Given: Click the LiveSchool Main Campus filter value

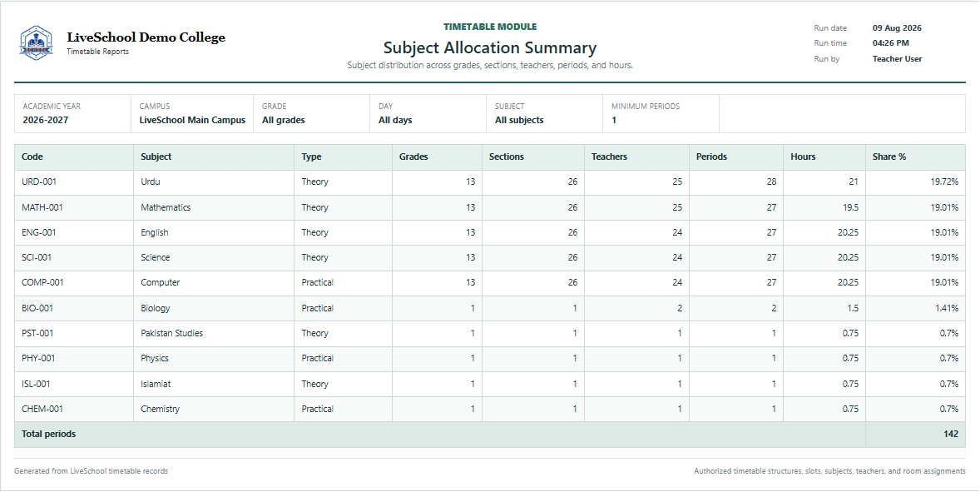Looking at the screenshot, I should (192, 120).
